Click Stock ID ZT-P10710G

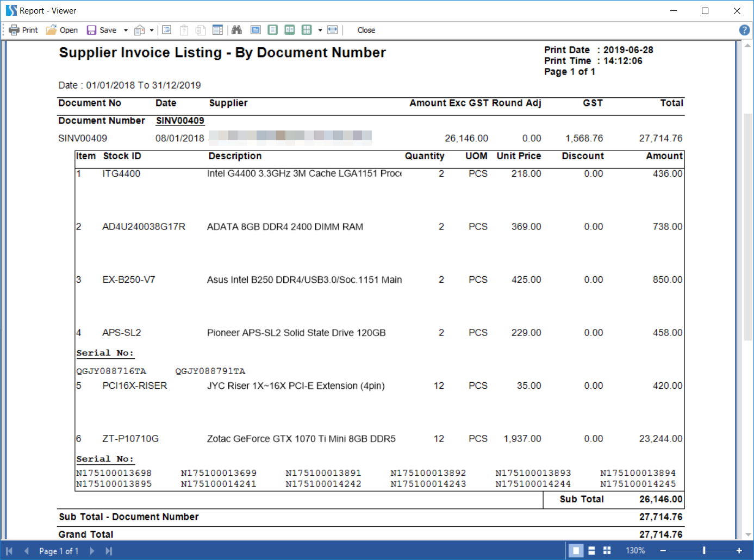(130, 439)
